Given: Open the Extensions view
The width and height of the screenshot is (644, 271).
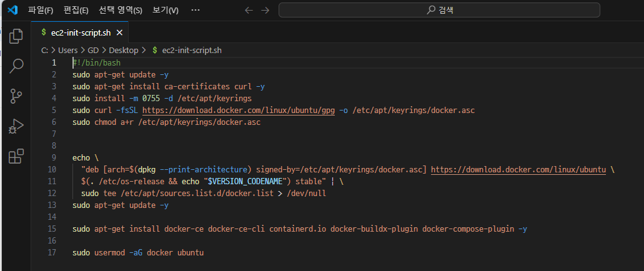Looking at the screenshot, I should click(x=16, y=157).
